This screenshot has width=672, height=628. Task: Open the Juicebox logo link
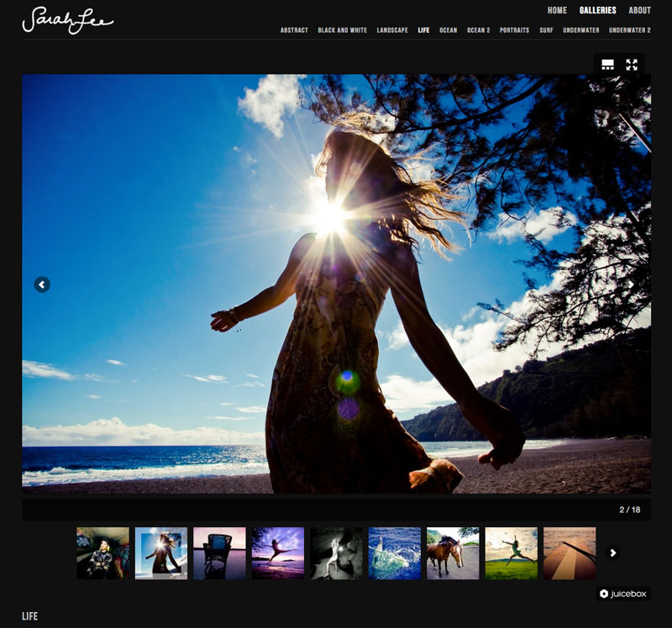point(623,594)
